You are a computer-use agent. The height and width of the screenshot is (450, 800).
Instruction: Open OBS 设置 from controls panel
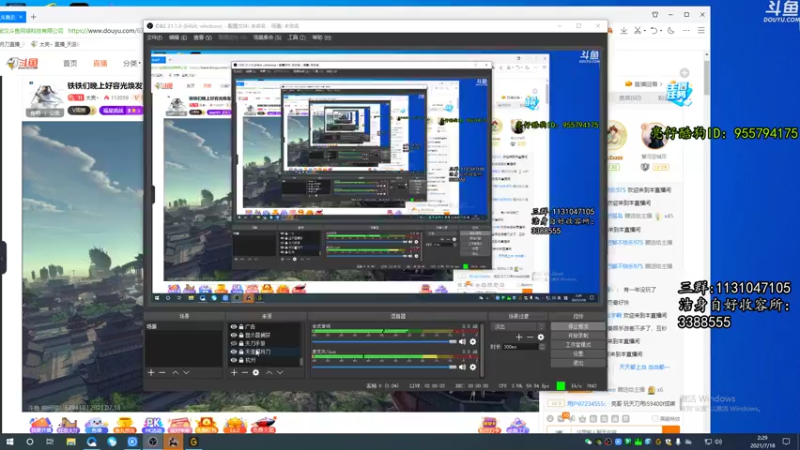point(578,354)
